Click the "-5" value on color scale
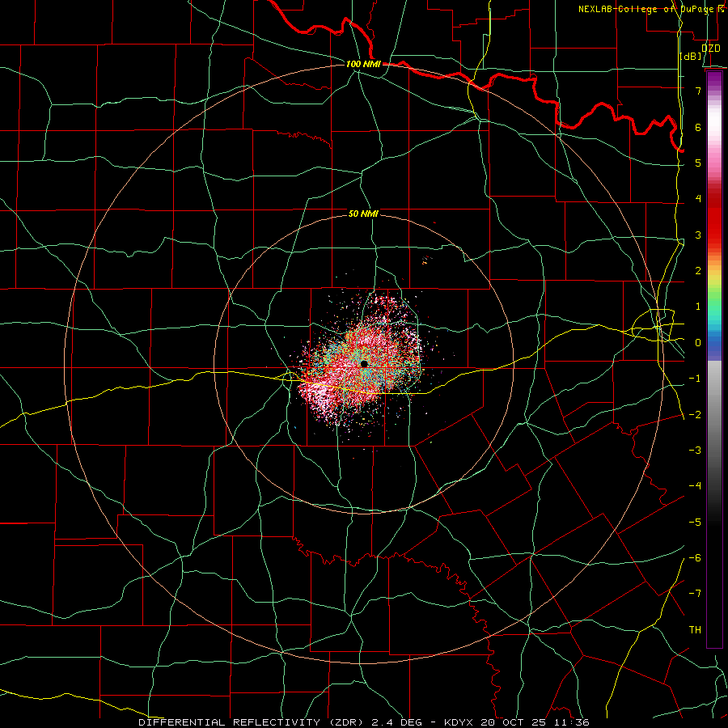Image resolution: width=728 pixels, height=728 pixels. click(x=695, y=523)
